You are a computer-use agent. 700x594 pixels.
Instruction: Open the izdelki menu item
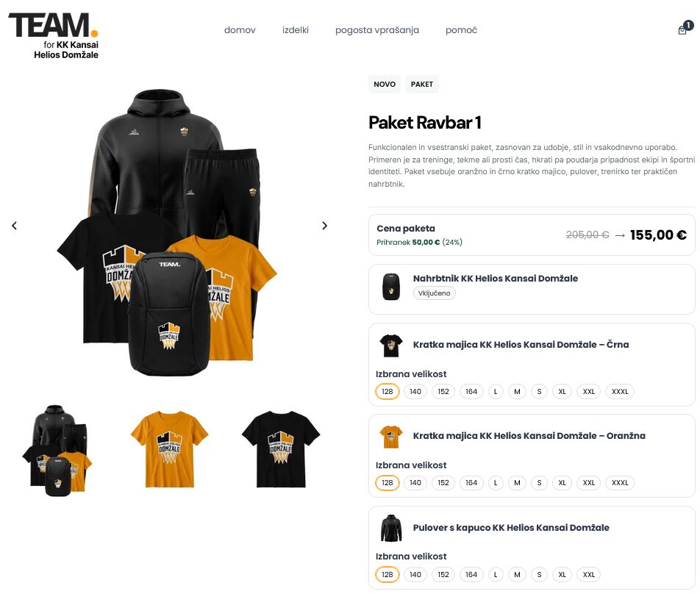[295, 30]
